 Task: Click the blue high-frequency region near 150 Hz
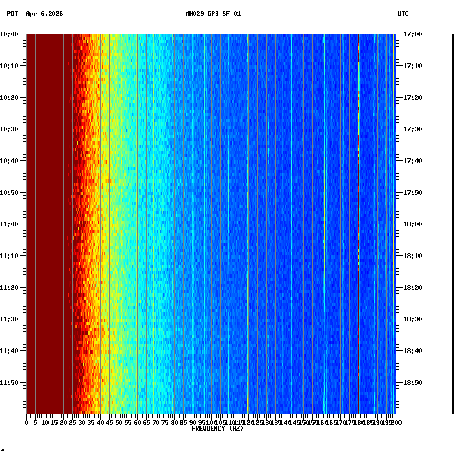click(304, 211)
